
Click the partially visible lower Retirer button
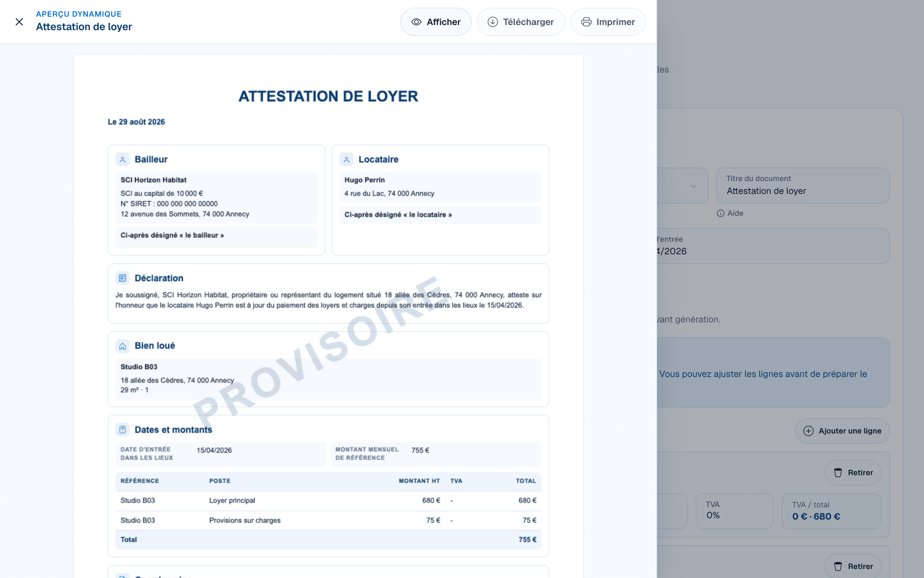click(853, 566)
